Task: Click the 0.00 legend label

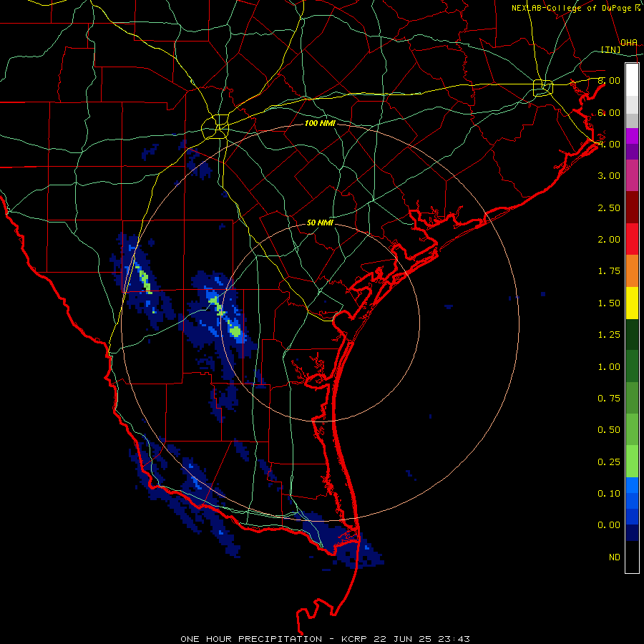Action: 609,525
